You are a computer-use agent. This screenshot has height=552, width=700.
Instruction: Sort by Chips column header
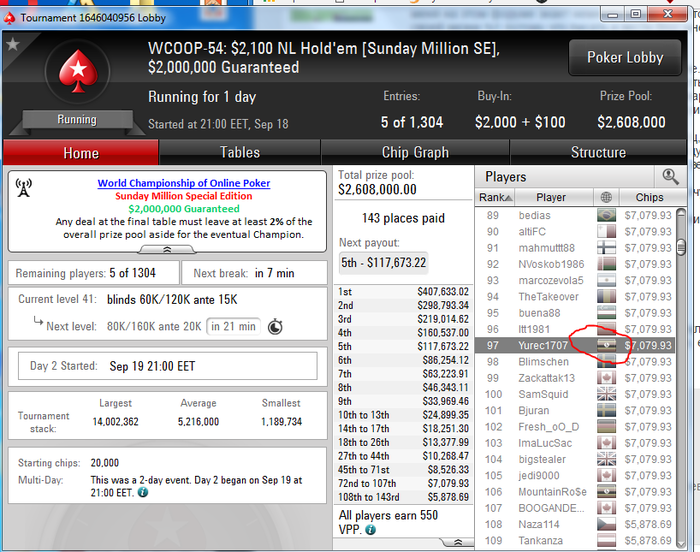tap(649, 197)
